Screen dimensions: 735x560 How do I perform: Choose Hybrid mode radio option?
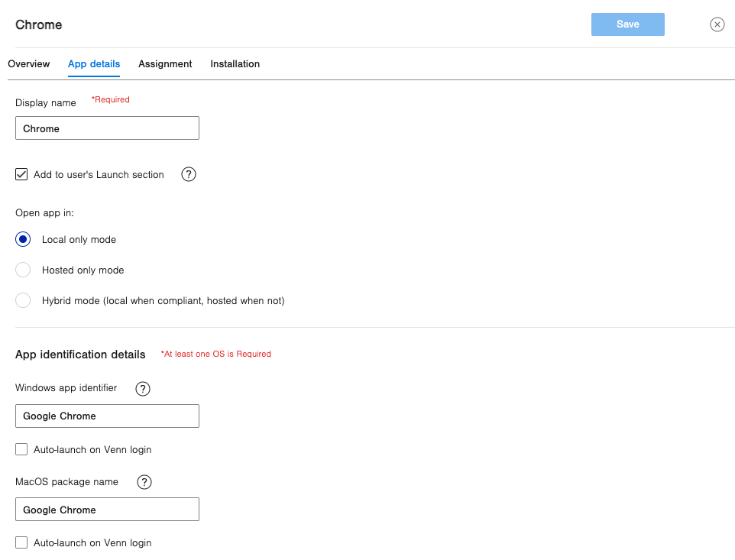(23, 300)
